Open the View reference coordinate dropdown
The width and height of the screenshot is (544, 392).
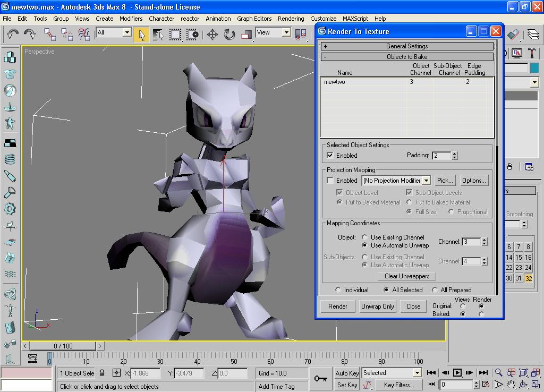[286, 32]
